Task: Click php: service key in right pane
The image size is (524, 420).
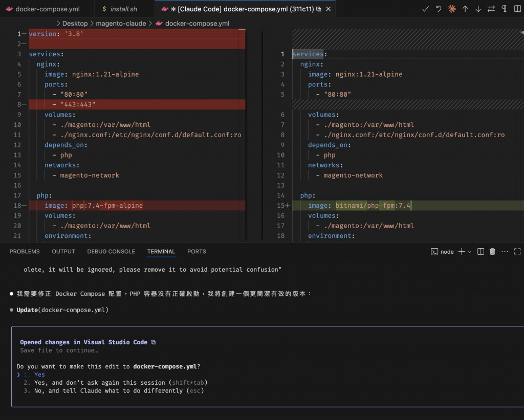Action: [308, 195]
